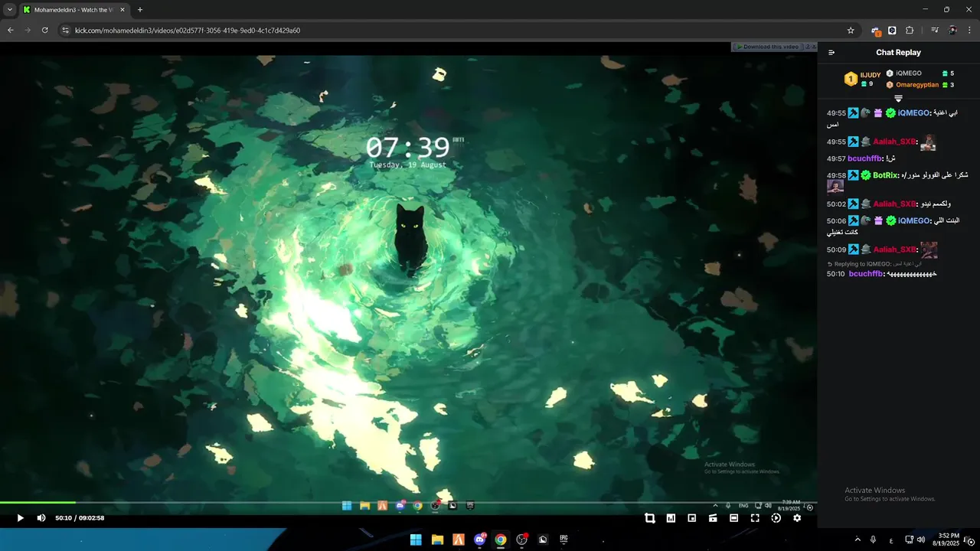Enable picture-in-picture in the video player
This screenshot has width=980, height=551.
692,518
